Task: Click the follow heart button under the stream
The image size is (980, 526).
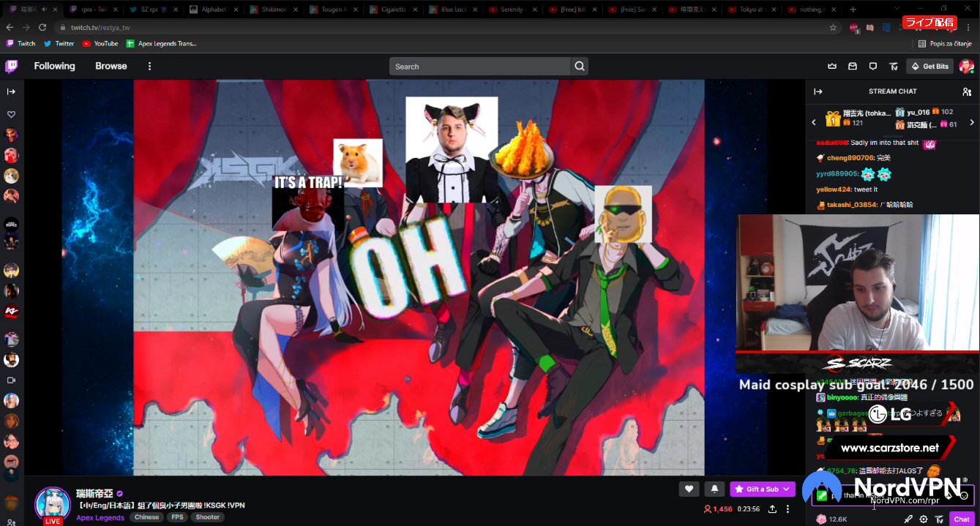Action: pyautogui.click(x=689, y=489)
